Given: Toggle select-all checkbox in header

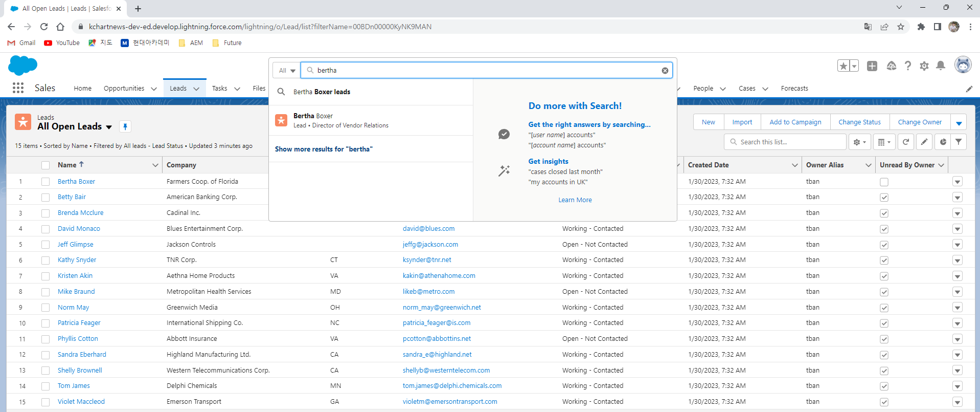Looking at the screenshot, I should [45, 165].
